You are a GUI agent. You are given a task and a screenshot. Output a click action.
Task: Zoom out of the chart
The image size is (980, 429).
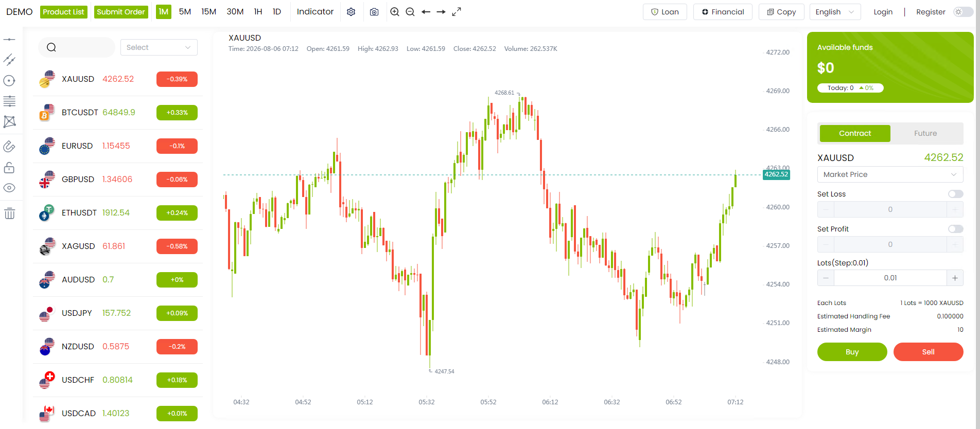tap(410, 12)
